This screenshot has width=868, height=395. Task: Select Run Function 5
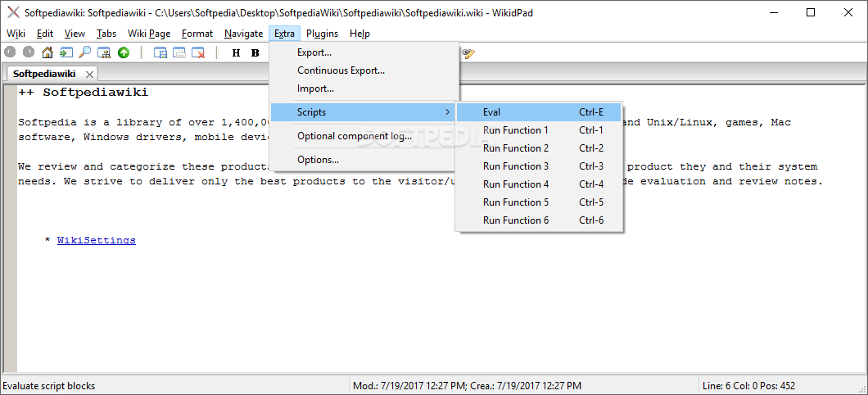click(539, 202)
